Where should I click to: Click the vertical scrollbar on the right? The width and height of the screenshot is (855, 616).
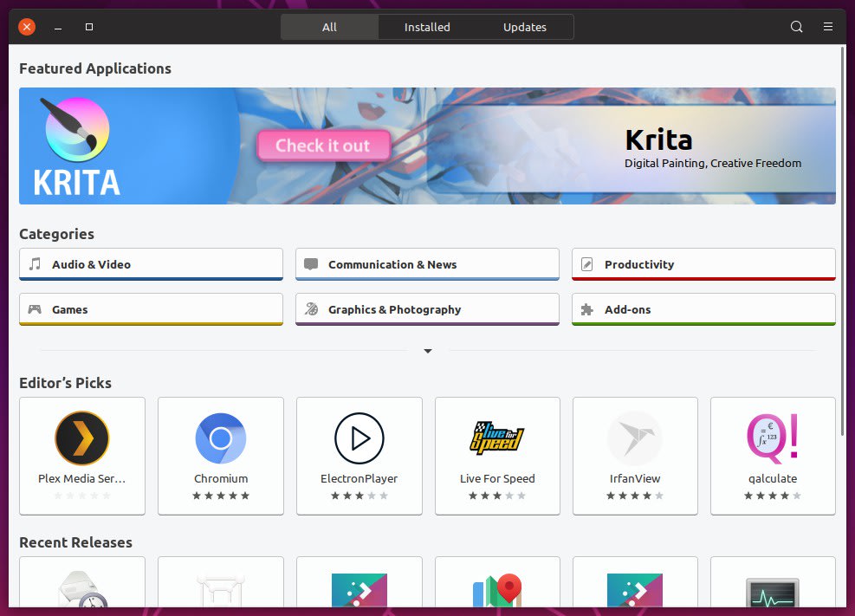pos(843,240)
